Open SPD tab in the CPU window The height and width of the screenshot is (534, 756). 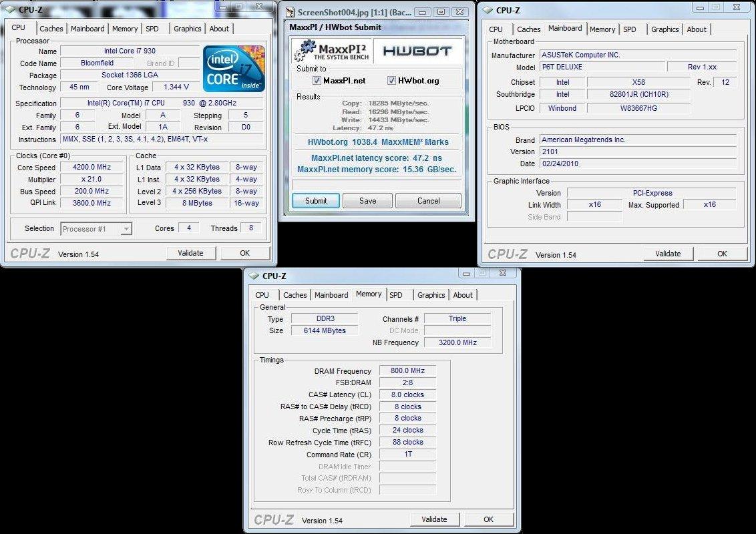[152, 29]
